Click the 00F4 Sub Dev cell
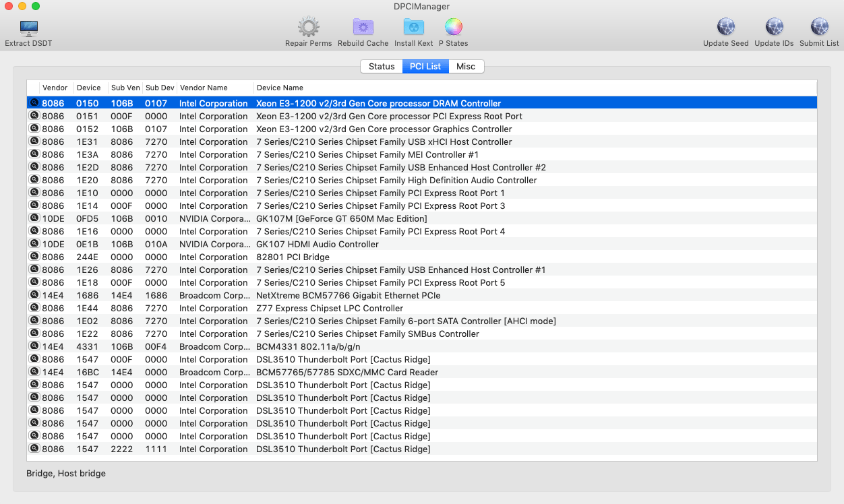 click(156, 346)
